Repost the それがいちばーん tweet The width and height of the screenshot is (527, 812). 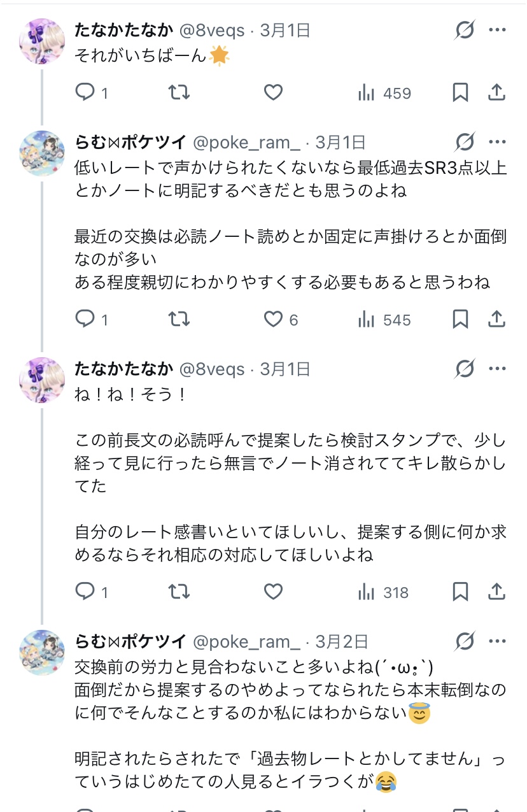click(x=179, y=93)
